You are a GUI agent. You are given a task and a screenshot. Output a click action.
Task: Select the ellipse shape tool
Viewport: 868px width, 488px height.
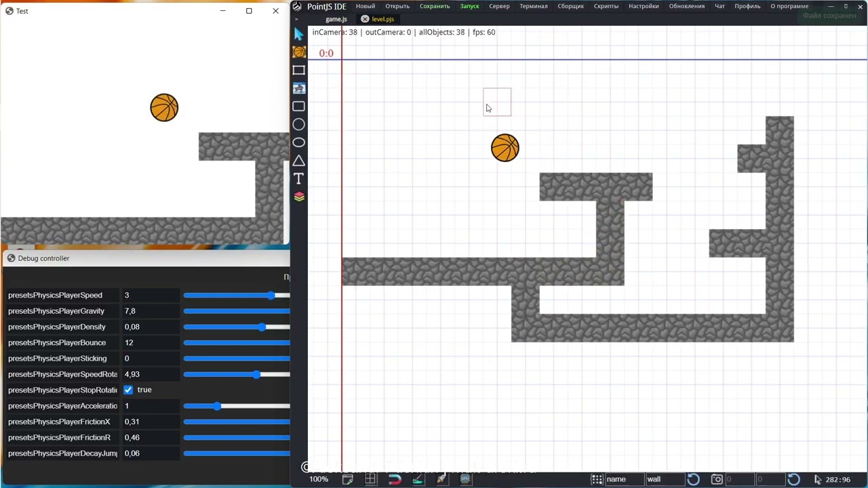tap(299, 142)
